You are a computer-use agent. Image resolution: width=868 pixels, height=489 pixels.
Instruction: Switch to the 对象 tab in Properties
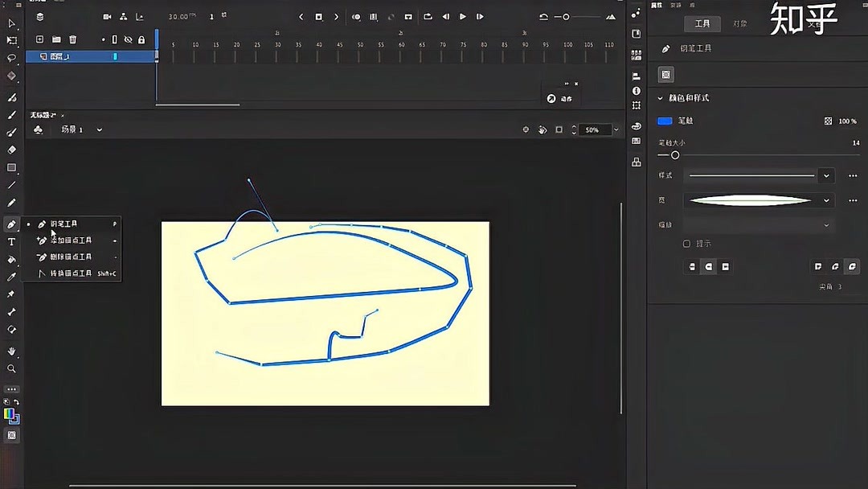pos(740,23)
